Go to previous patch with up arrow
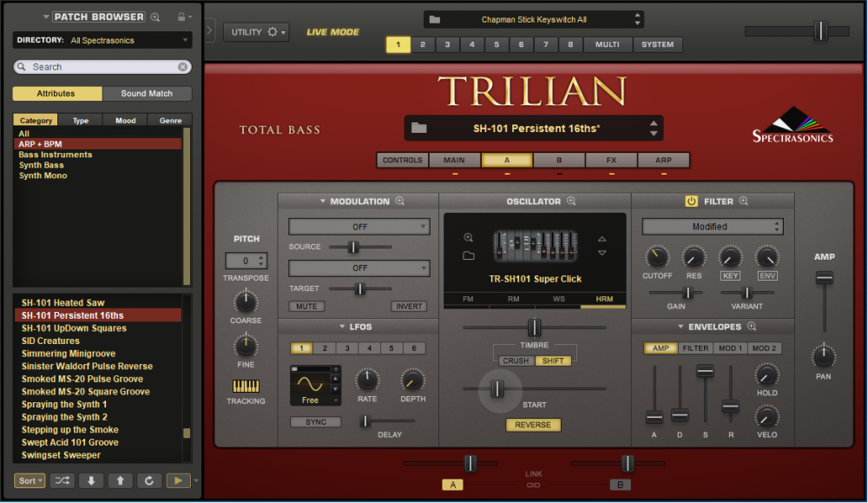The height and width of the screenshot is (503, 868). coord(120,480)
